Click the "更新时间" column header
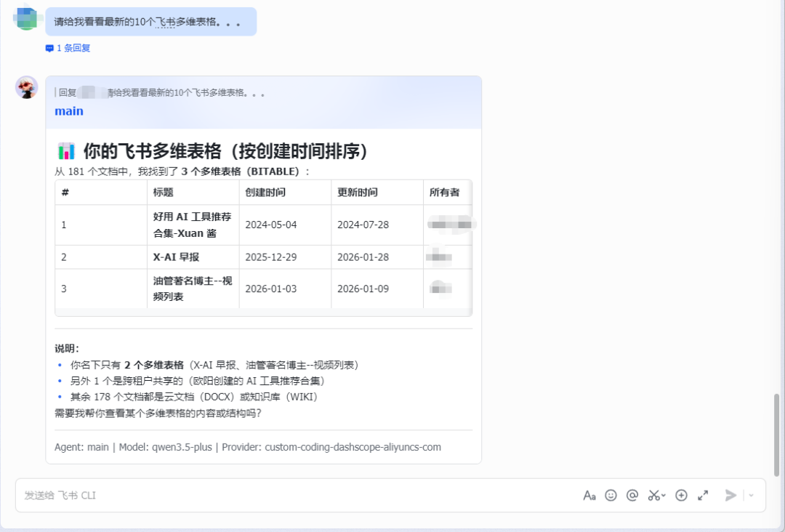785x532 pixels. (358, 193)
